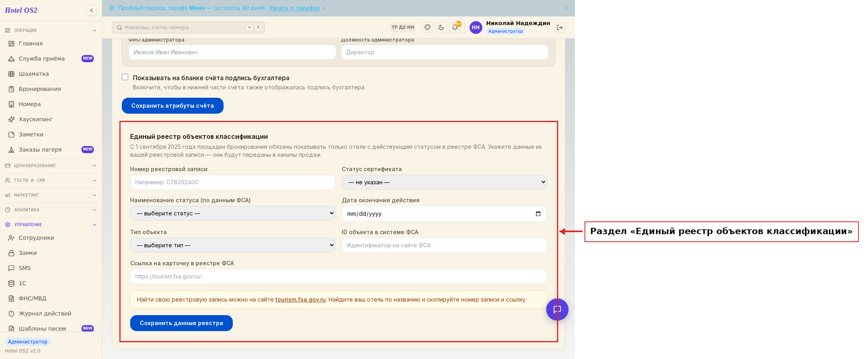Expand the Ценообразование sidebar section
The height and width of the screenshot is (359, 868).
point(51,166)
